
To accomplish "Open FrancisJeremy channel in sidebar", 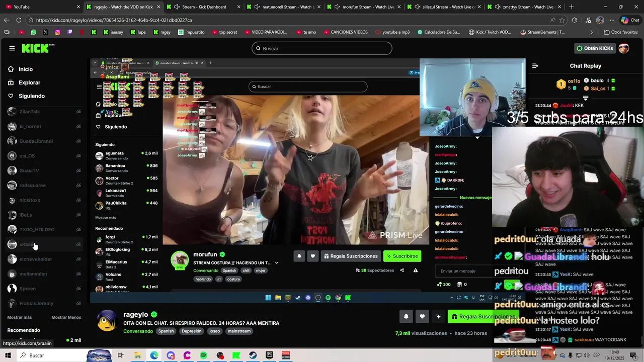I will [x=44, y=304].
